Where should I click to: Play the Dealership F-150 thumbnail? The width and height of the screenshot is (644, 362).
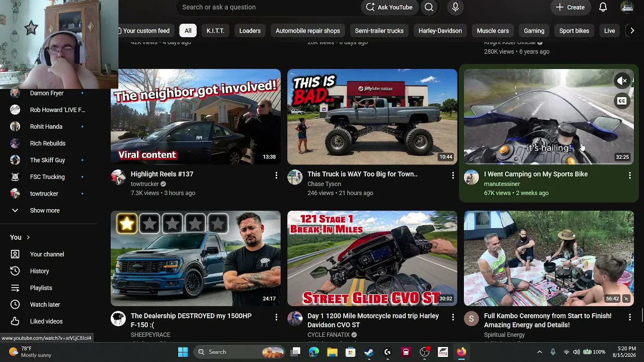[x=196, y=258]
